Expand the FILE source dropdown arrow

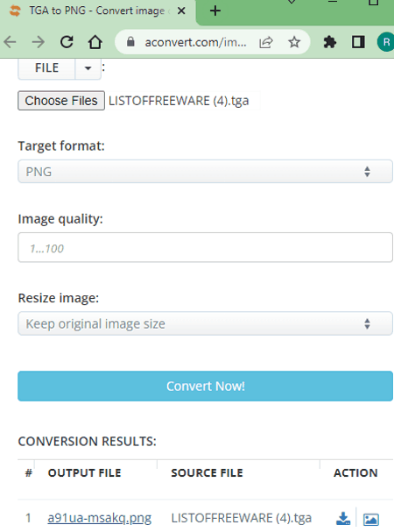(x=88, y=68)
